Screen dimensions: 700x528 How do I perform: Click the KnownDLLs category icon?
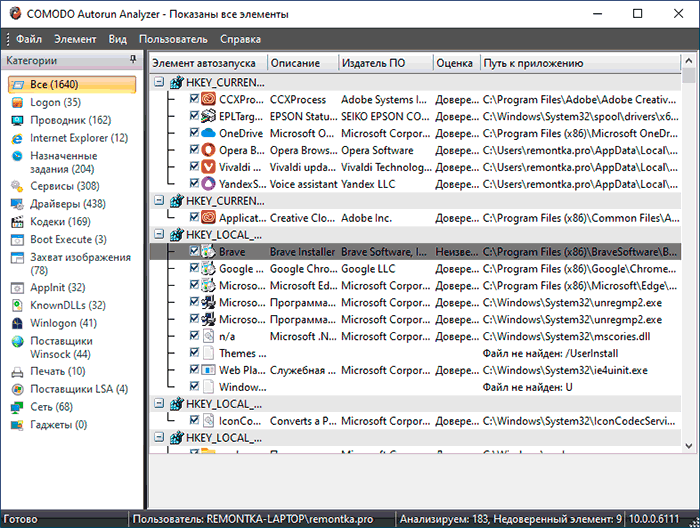tap(17, 306)
